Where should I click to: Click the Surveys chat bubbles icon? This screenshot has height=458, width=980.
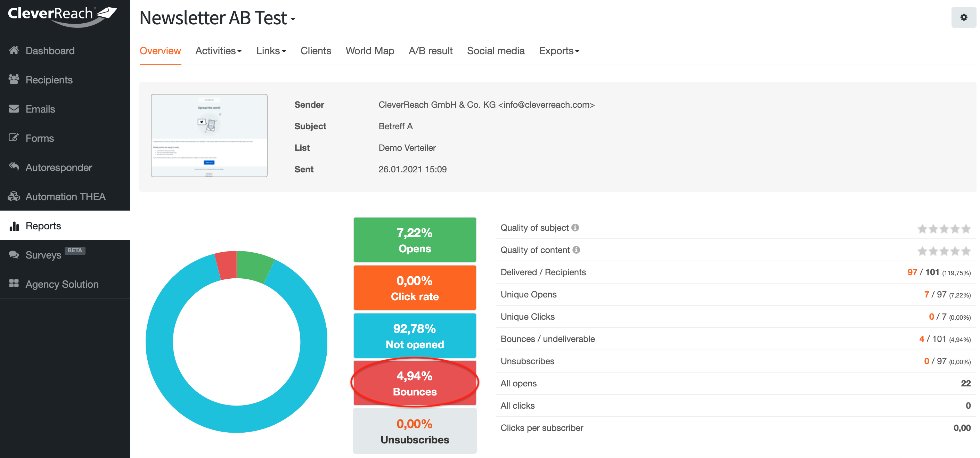click(x=14, y=254)
